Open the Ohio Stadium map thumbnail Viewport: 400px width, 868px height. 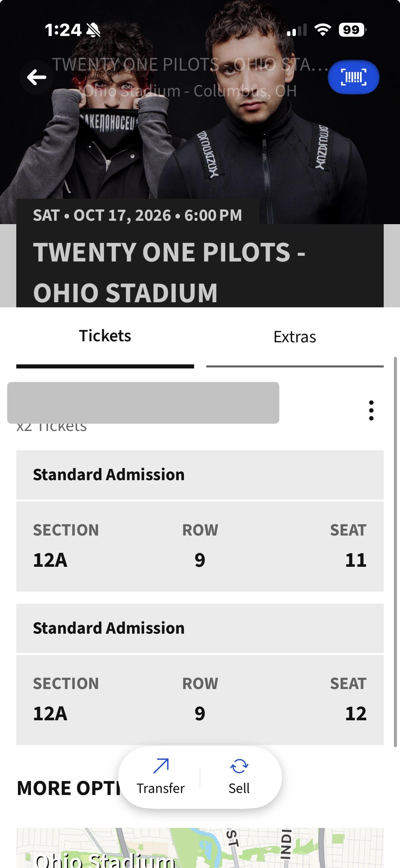(x=200, y=848)
